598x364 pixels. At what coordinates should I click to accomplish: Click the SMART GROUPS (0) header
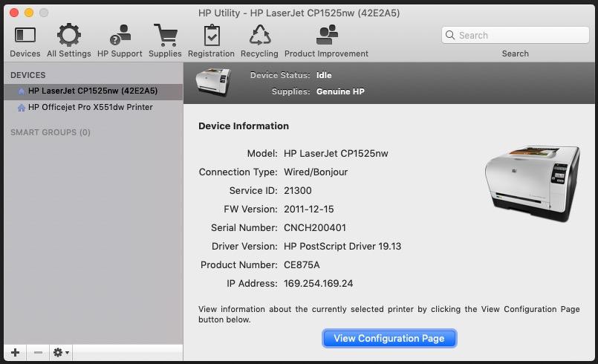51,132
